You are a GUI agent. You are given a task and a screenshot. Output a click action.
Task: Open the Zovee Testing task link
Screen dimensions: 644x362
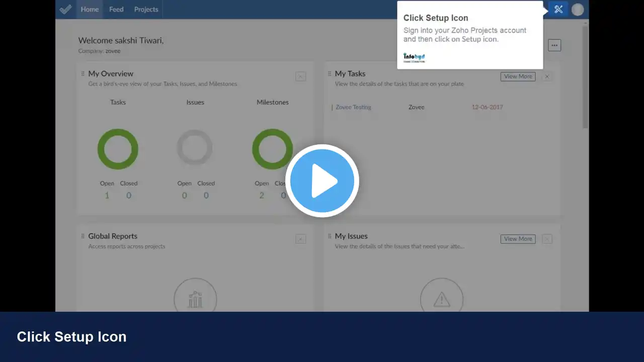click(x=353, y=107)
